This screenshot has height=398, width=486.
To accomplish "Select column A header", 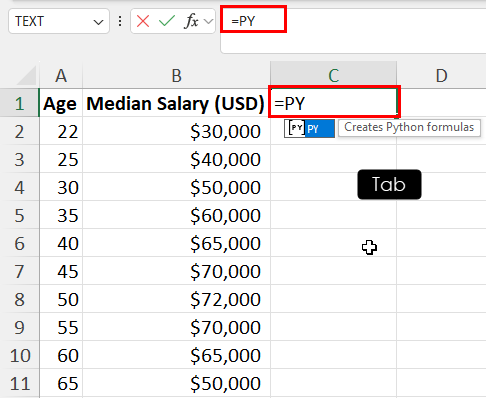I will 61,75.
